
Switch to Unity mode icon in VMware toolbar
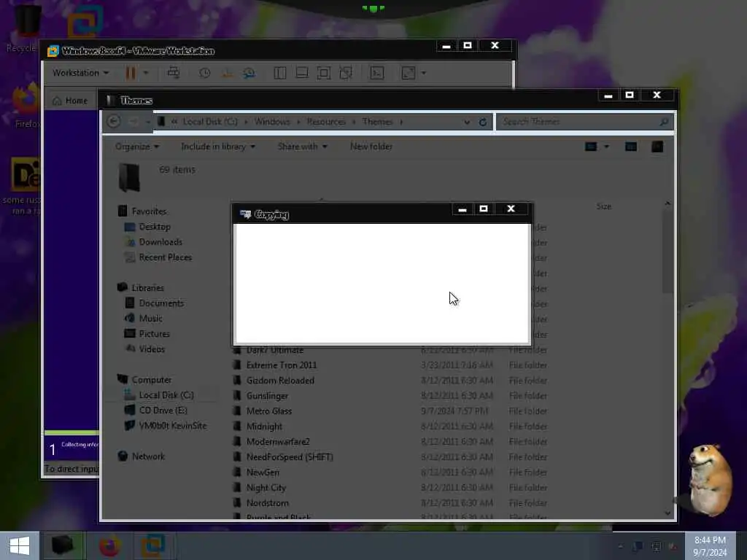pyautogui.click(x=345, y=73)
